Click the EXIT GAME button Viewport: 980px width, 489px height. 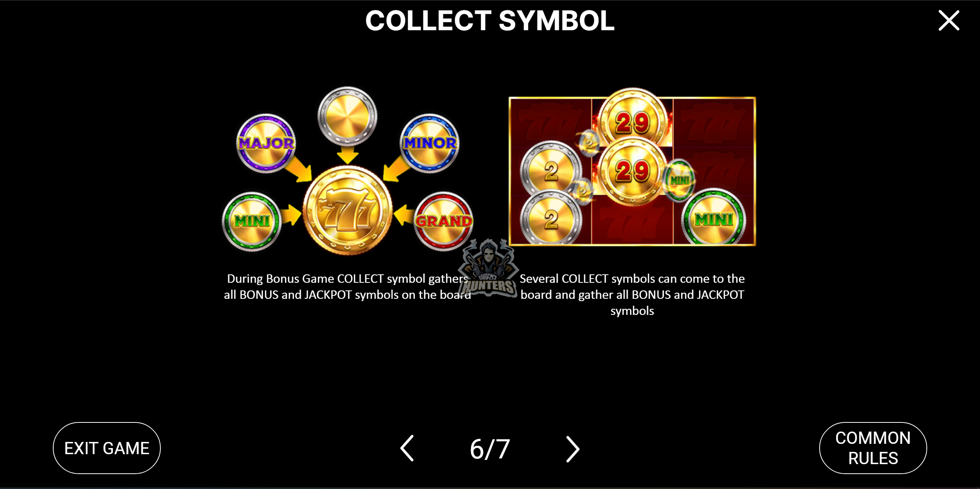(107, 448)
